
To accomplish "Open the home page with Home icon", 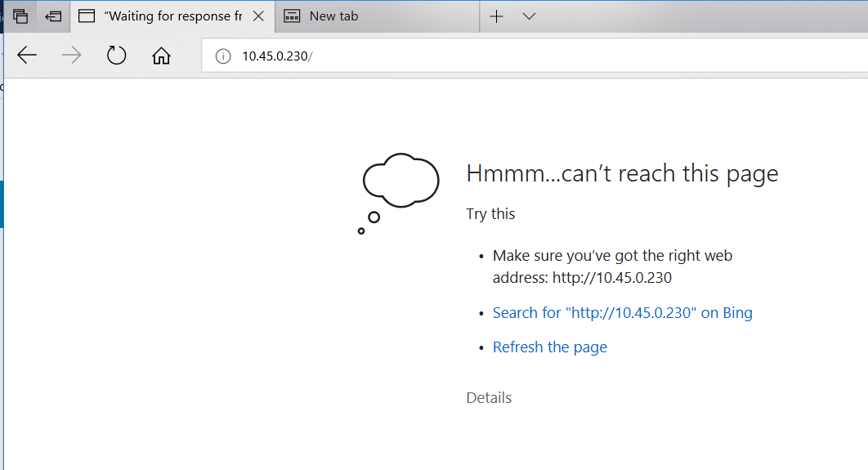I will coord(161,56).
